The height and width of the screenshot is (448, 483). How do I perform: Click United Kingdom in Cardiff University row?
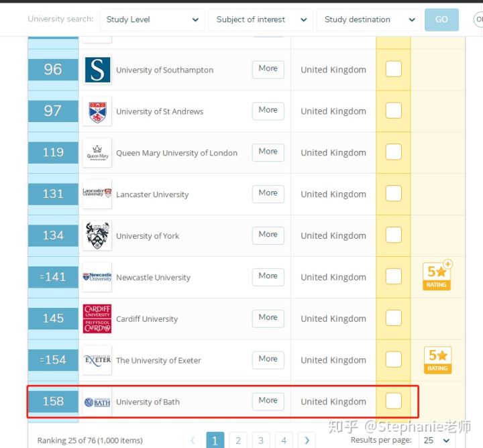tap(333, 319)
